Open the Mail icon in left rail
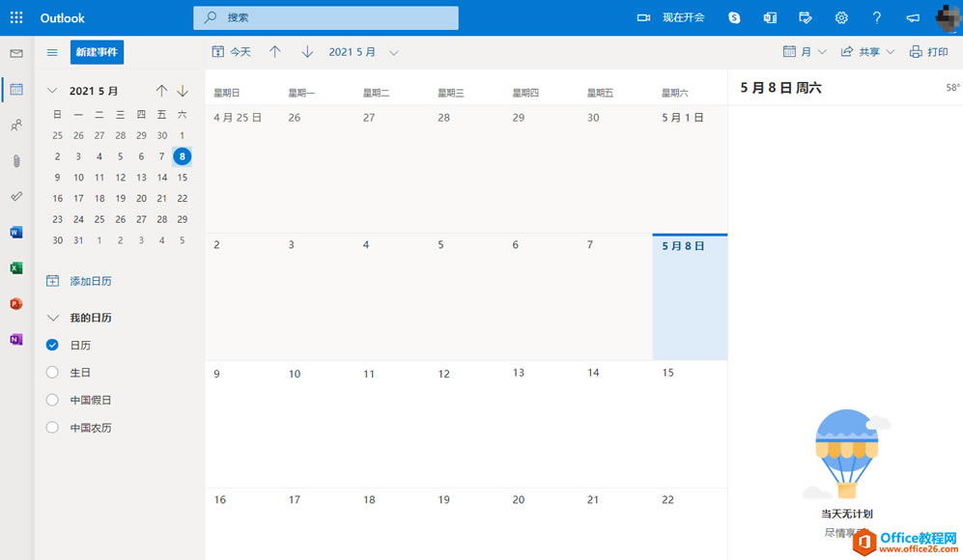This screenshot has height=560, width=963. click(15, 54)
